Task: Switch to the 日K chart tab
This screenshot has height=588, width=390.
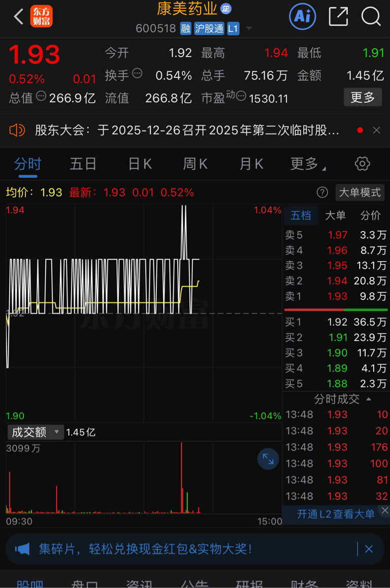Action: click(140, 164)
